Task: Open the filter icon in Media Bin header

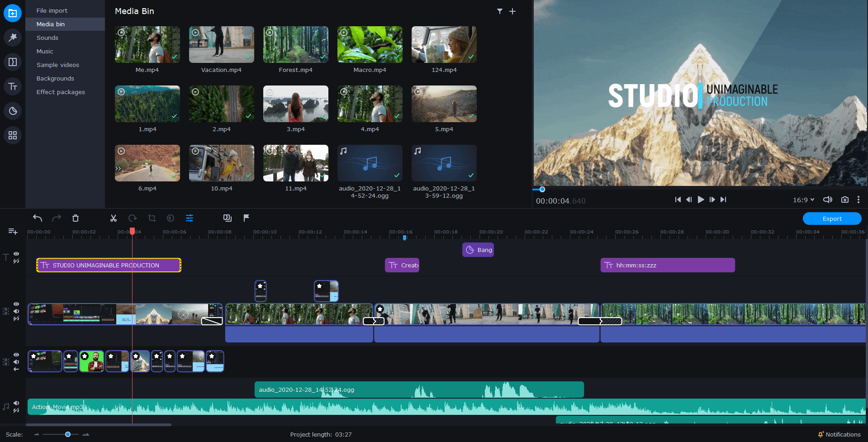Action: pos(499,11)
